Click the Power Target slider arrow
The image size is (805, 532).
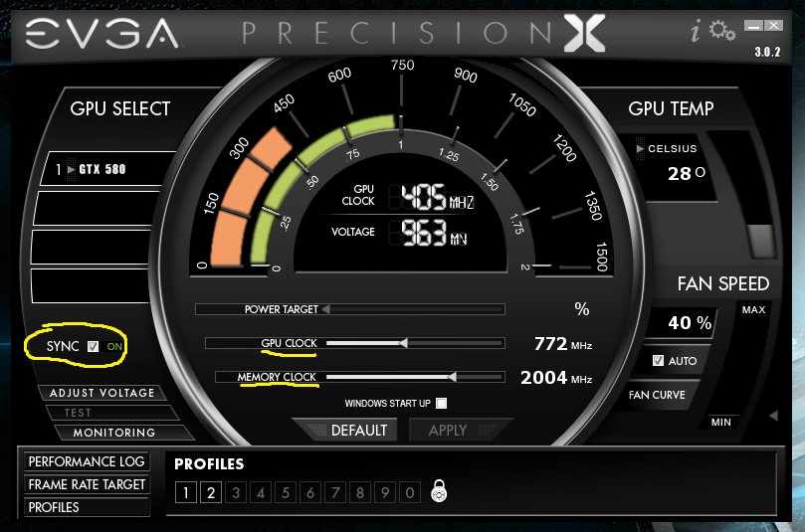325,309
